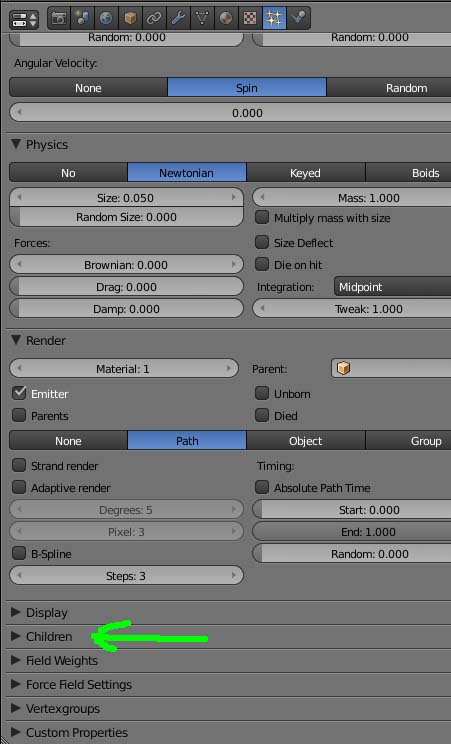This screenshot has width=451, height=744.
Task: Select Group render type
Action: click(408, 441)
